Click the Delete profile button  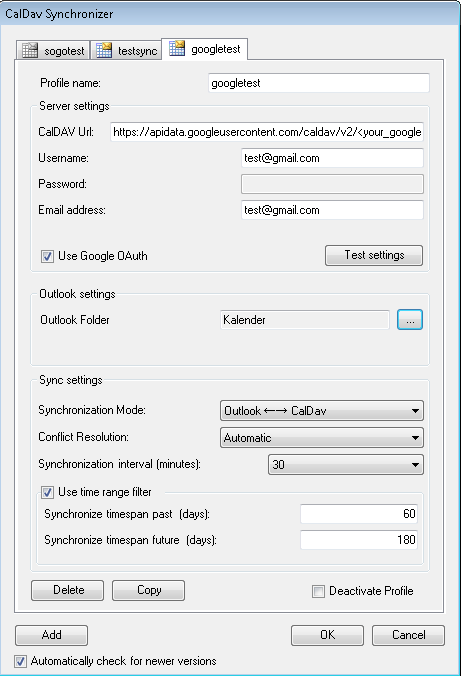click(67, 590)
